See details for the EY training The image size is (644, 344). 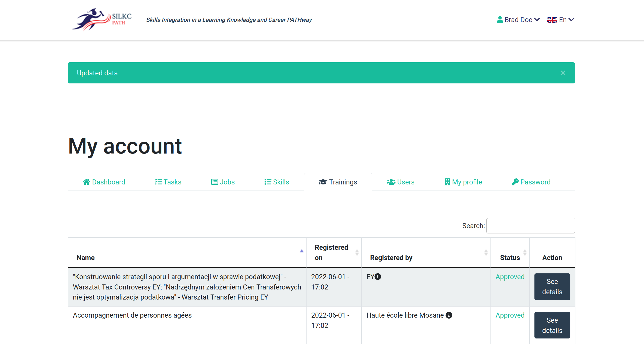tap(552, 286)
